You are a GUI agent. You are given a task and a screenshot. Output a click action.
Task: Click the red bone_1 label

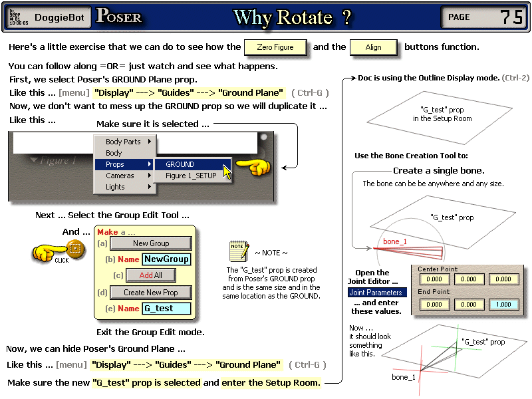[394, 241]
